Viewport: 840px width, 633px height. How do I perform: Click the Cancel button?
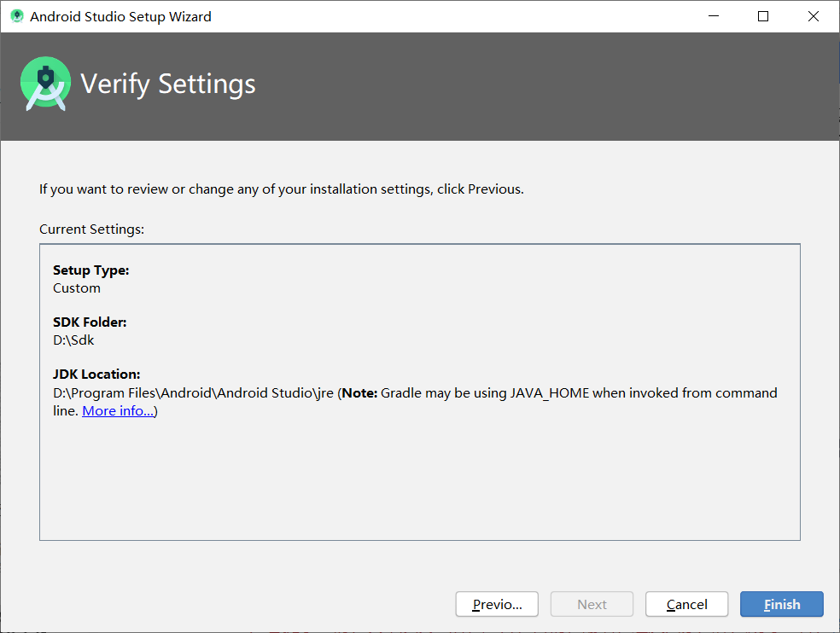coord(687,604)
